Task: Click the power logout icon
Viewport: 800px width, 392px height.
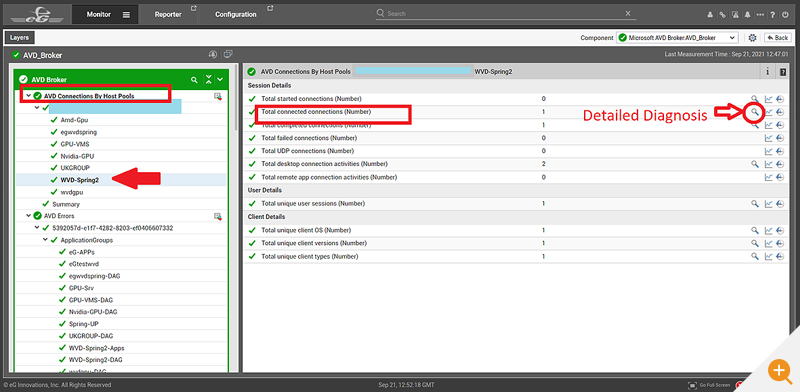Action: pos(785,15)
